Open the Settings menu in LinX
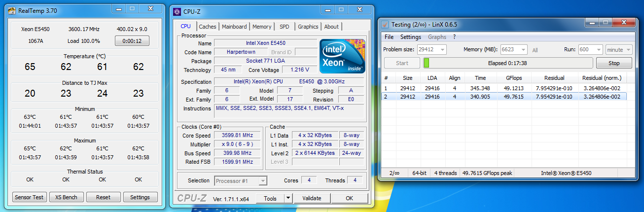The height and width of the screenshot is (212, 644). 411,37
